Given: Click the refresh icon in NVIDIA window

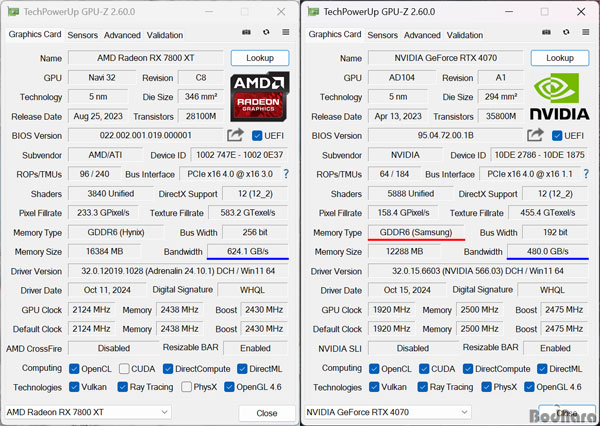Looking at the screenshot, I should click(568, 34).
